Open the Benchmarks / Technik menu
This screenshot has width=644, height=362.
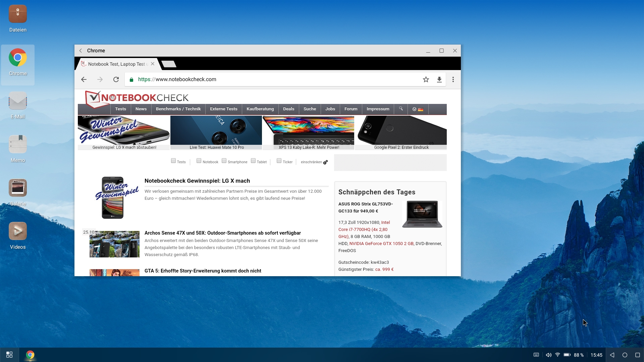point(178,109)
